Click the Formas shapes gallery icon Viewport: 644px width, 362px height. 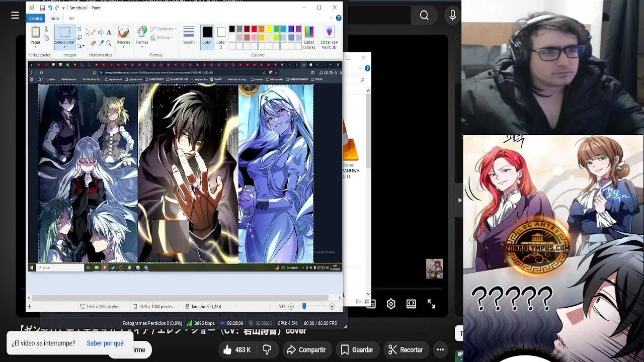(x=142, y=32)
